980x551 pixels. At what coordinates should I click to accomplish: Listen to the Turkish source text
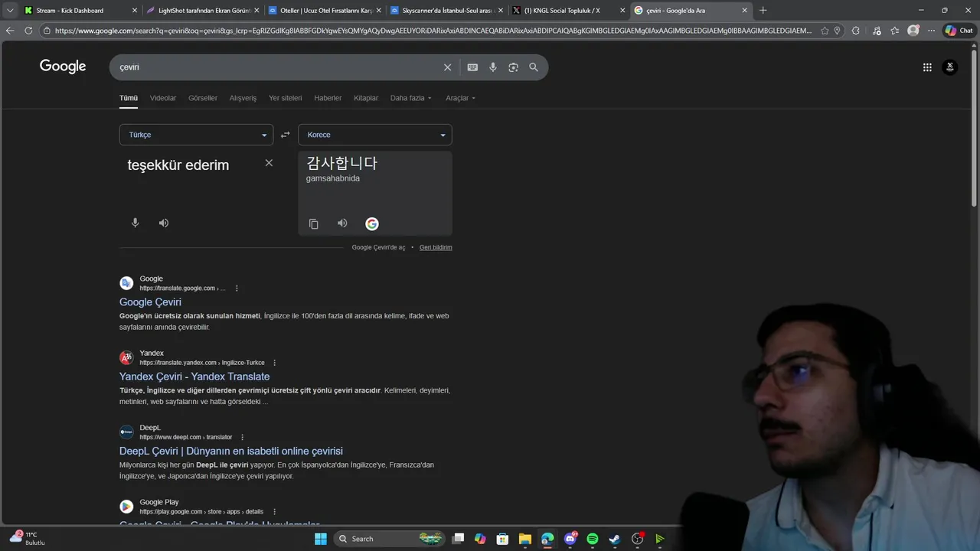(x=164, y=223)
